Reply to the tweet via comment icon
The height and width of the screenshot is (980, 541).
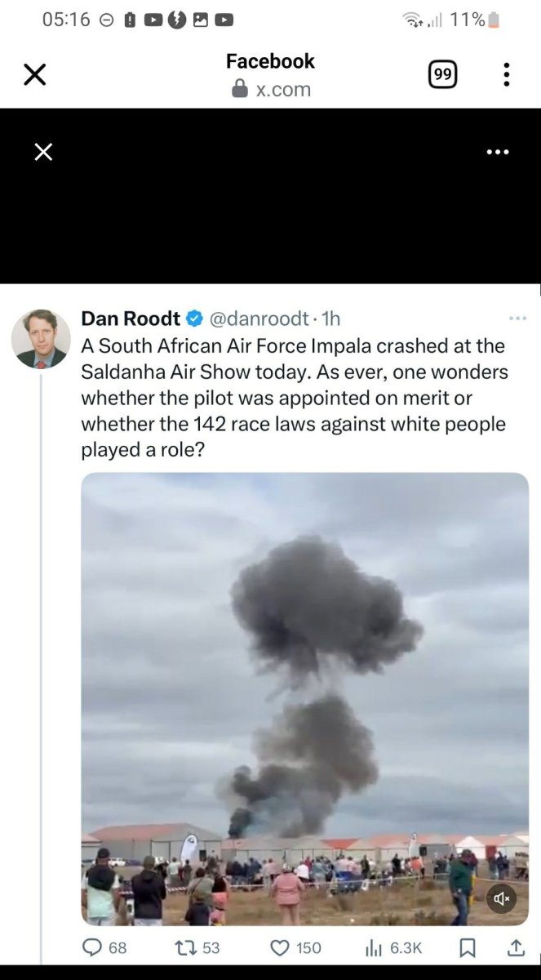(94, 947)
